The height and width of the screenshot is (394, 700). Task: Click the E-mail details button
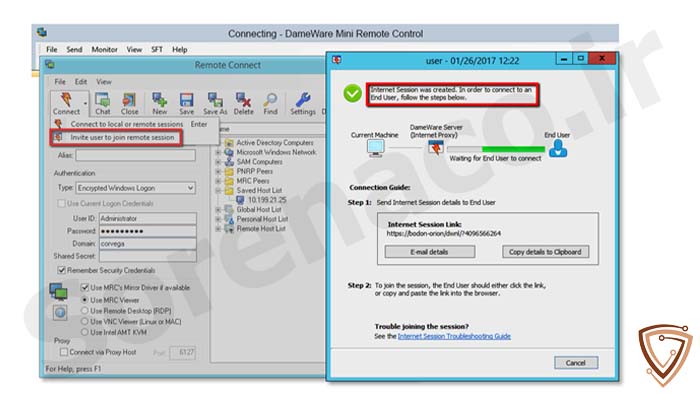[x=429, y=252]
